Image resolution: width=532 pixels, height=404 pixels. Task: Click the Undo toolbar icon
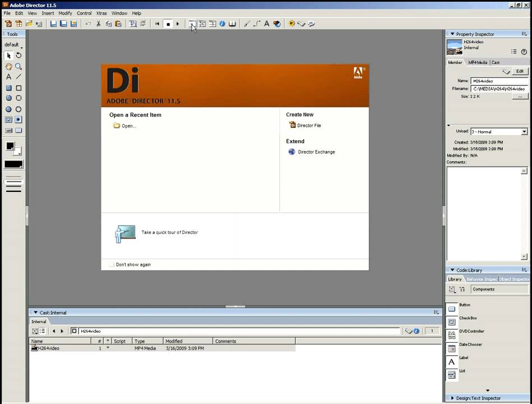tap(88, 24)
